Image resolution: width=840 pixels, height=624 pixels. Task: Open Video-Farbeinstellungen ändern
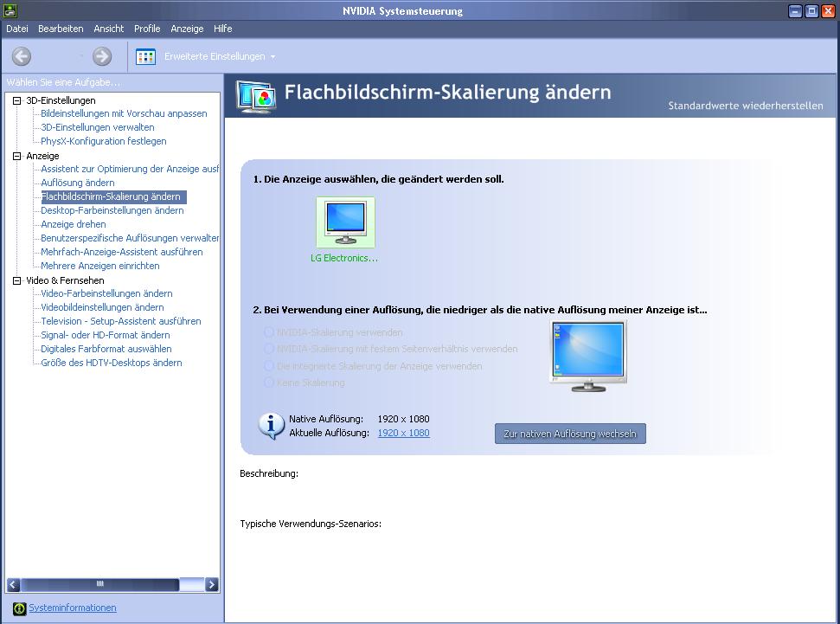click(x=106, y=293)
